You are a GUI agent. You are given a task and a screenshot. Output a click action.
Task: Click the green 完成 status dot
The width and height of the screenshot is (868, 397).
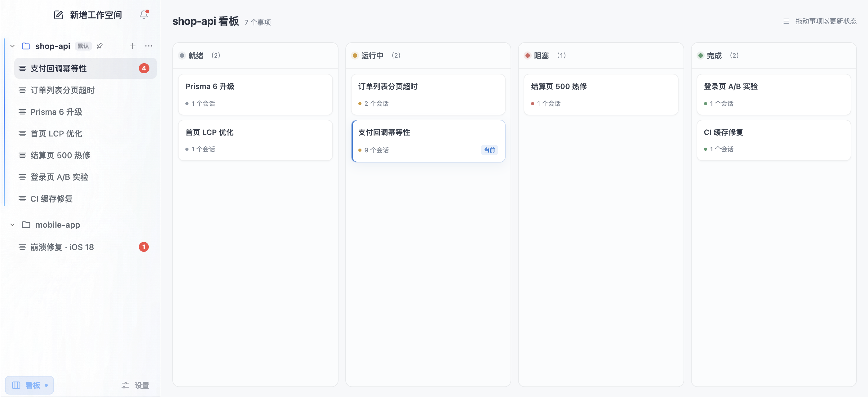point(701,56)
